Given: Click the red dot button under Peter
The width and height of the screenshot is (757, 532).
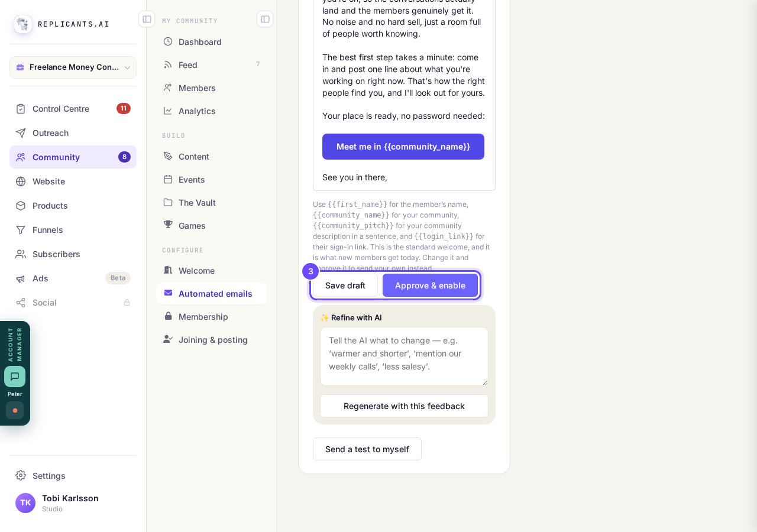Looking at the screenshot, I should [15, 410].
